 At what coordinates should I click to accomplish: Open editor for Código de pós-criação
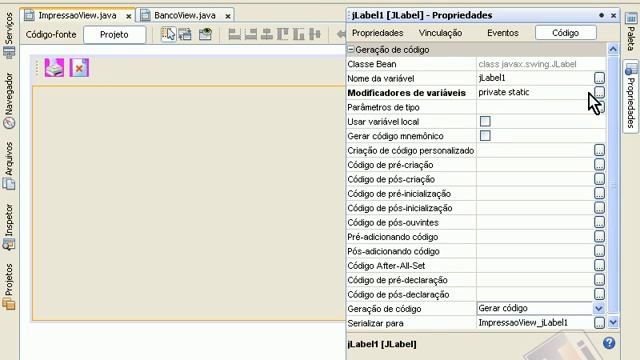599,179
